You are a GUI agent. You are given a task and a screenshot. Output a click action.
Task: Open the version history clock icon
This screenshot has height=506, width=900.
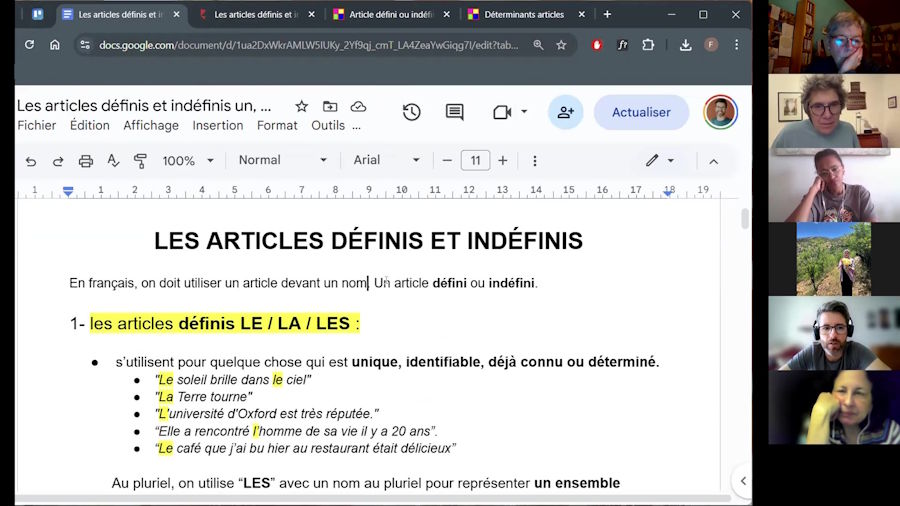click(411, 112)
